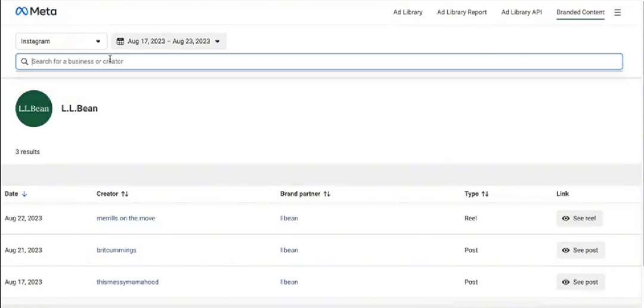Toggle Creator column sort arrows
Screen dimensions: 644x308
coord(125,194)
